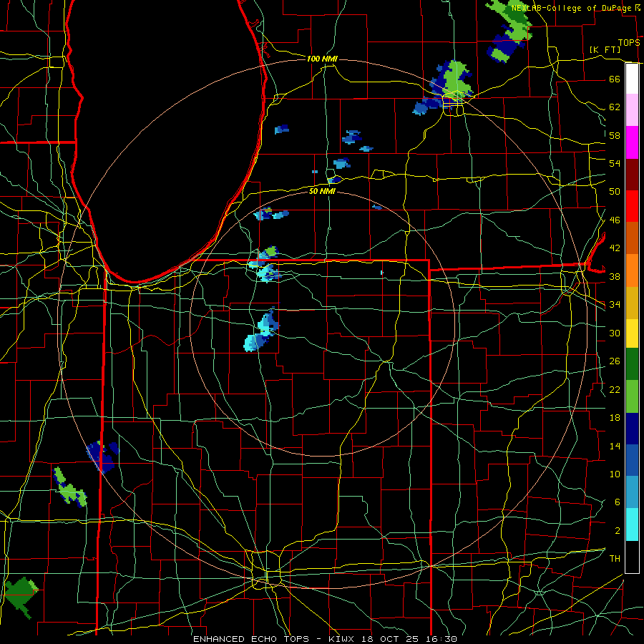
Task: Click the "6" scale value
Action: pos(617,502)
